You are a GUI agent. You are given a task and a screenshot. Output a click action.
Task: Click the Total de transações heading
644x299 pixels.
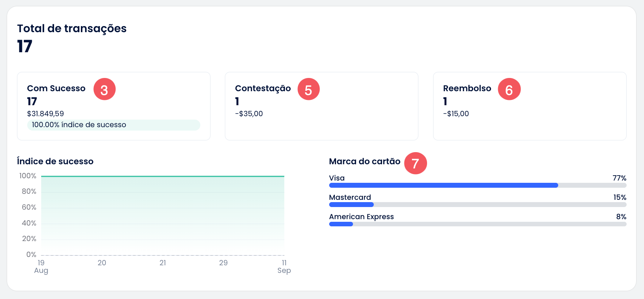click(72, 28)
